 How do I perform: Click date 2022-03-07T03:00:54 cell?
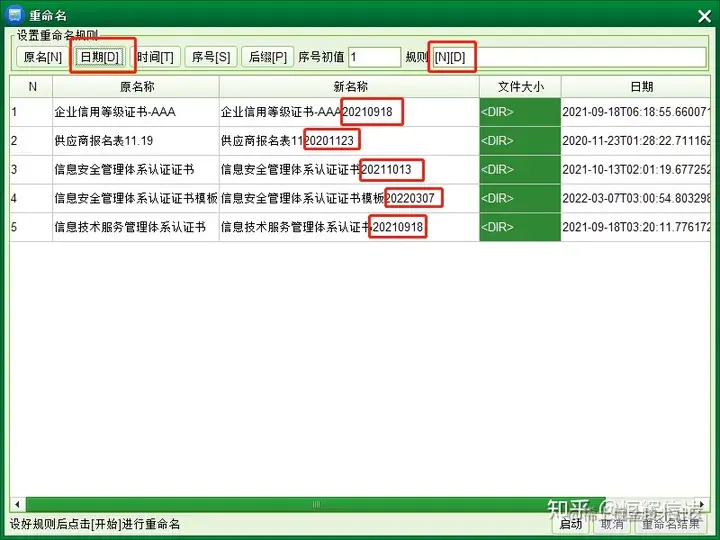(x=636, y=198)
